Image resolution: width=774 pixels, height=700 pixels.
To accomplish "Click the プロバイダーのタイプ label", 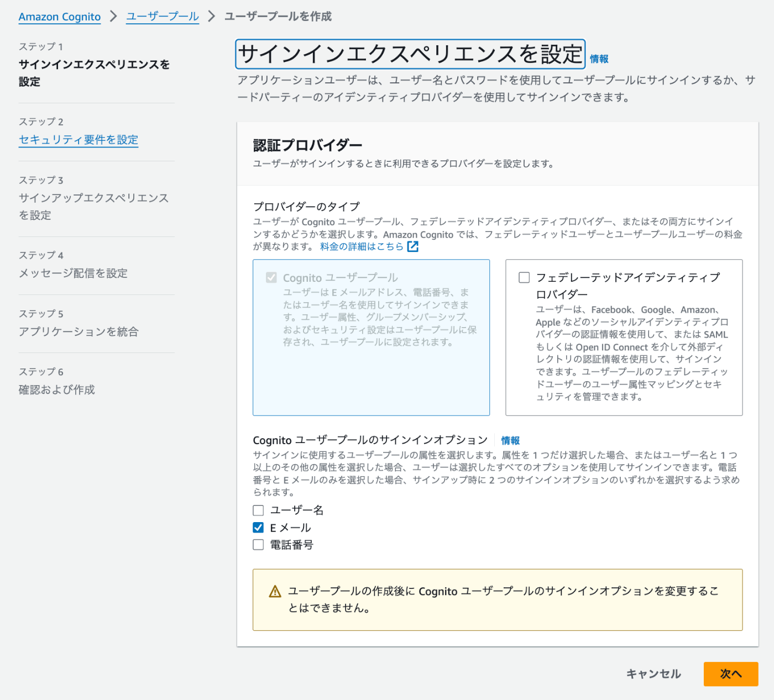I will point(306,207).
